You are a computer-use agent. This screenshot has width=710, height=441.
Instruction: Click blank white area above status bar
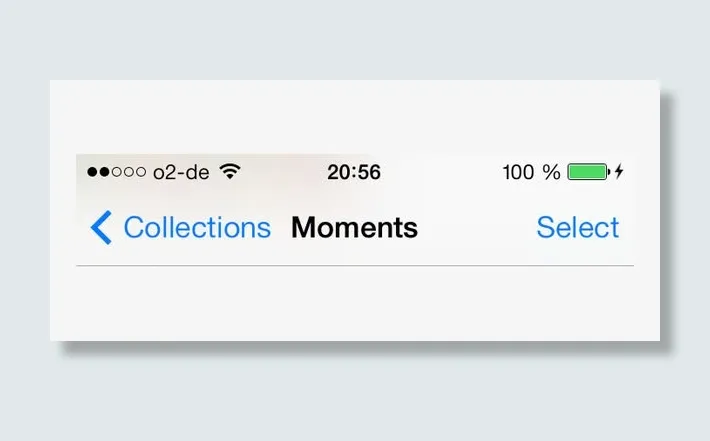(355, 117)
